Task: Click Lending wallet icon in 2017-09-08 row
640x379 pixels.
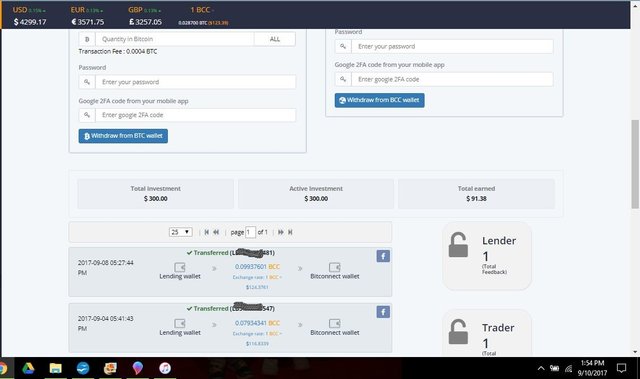Action: (x=180, y=267)
